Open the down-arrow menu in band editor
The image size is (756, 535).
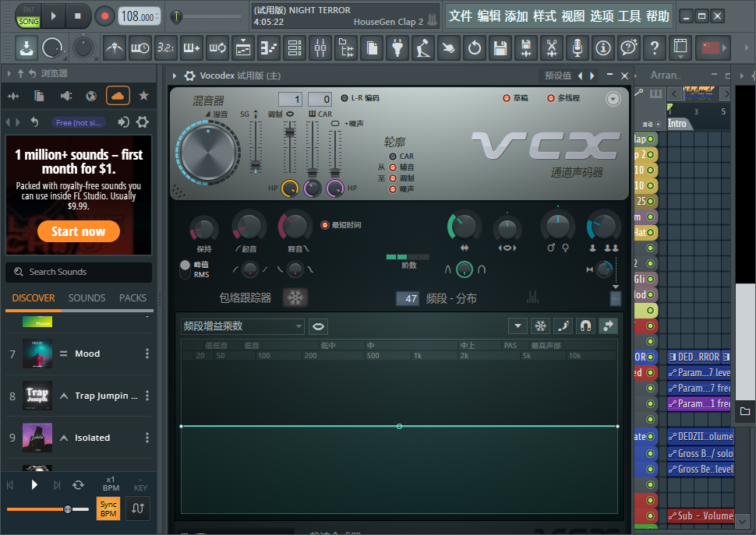pyautogui.click(x=518, y=326)
